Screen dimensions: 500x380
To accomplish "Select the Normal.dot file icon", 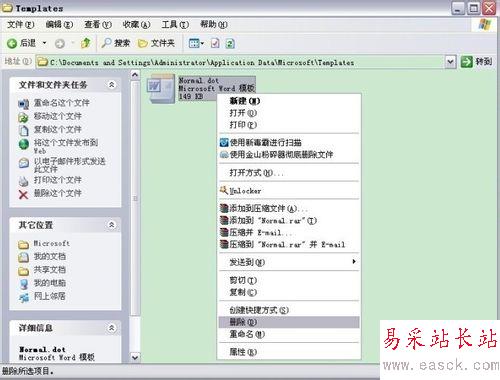I will (x=161, y=88).
